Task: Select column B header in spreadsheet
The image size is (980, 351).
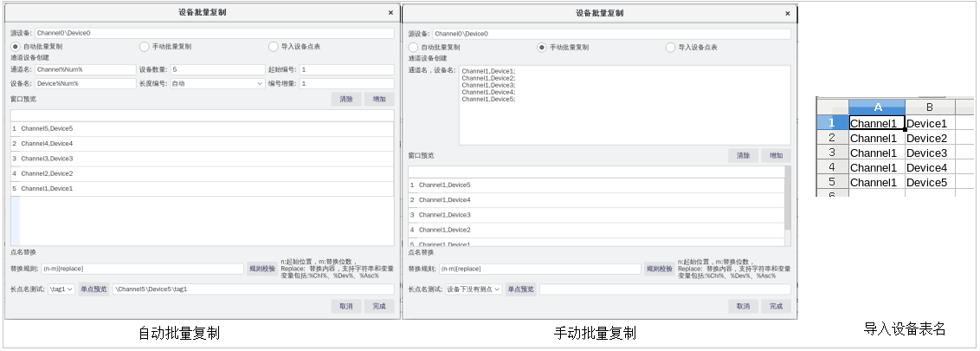Action: [x=929, y=107]
